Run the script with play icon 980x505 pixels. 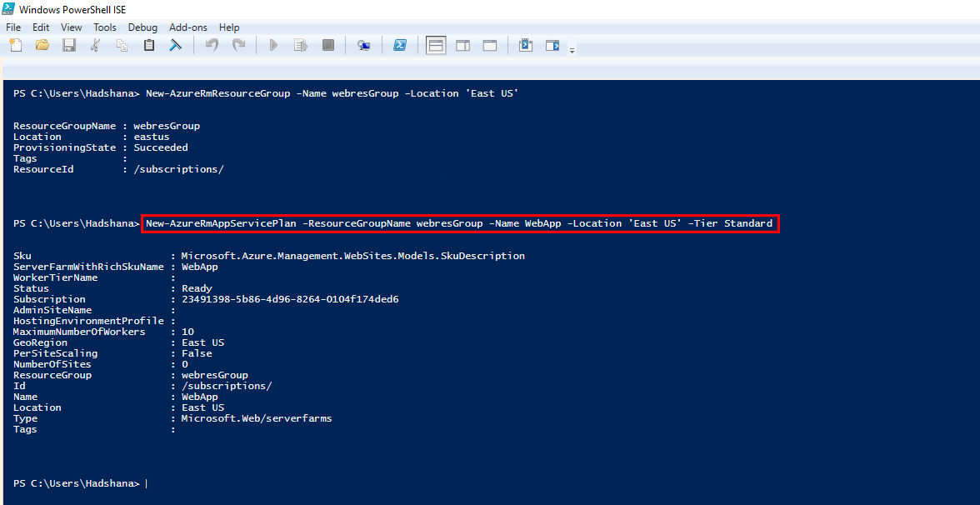point(273,45)
